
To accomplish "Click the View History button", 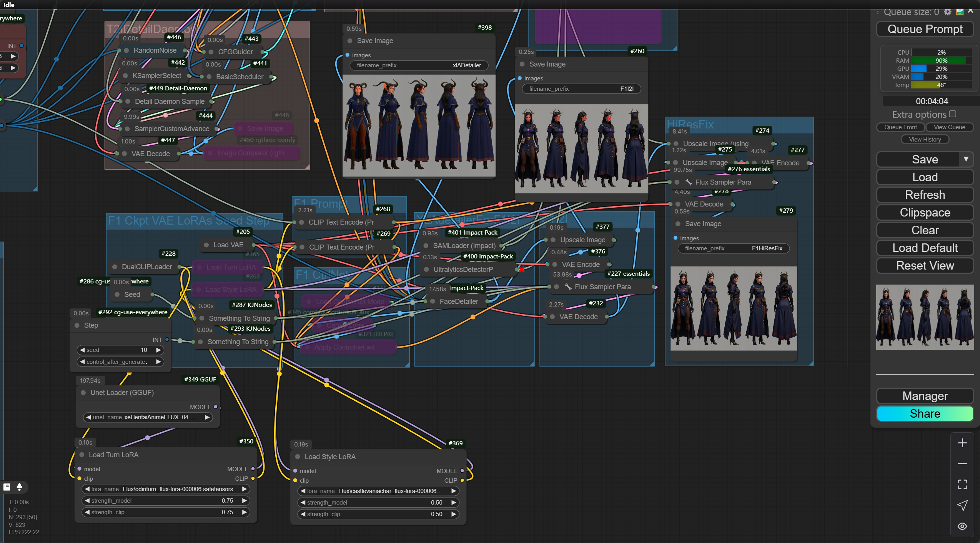I will (925, 140).
